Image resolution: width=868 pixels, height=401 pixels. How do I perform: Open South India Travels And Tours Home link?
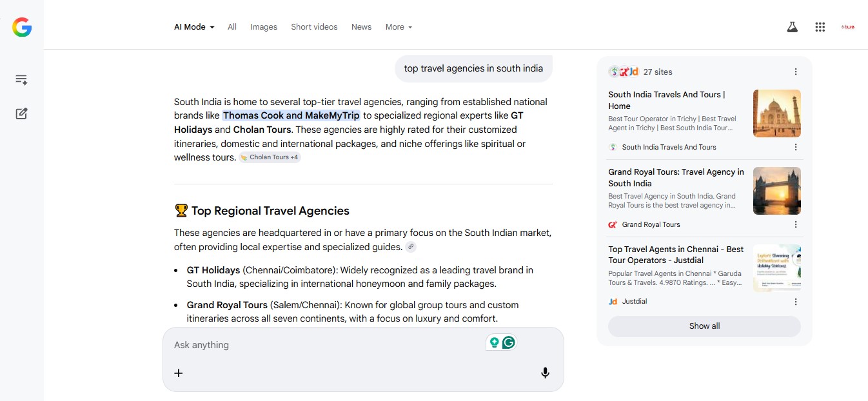point(667,101)
